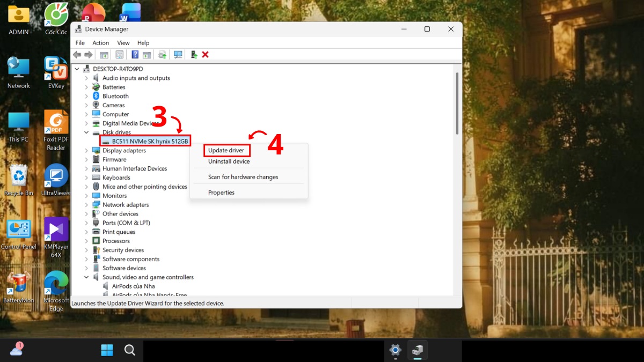Viewport: 644px width, 362px height.
Task: Collapse Sound, video and game controllers
Action: coord(86,277)
